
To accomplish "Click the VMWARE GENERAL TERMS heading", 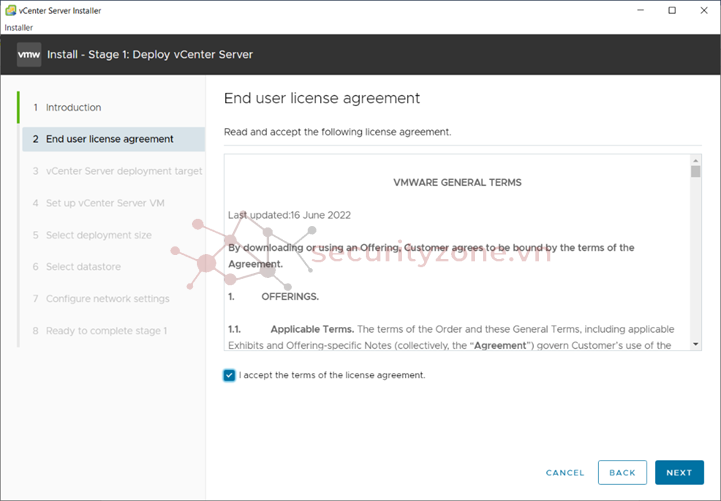I will point(457,182).
